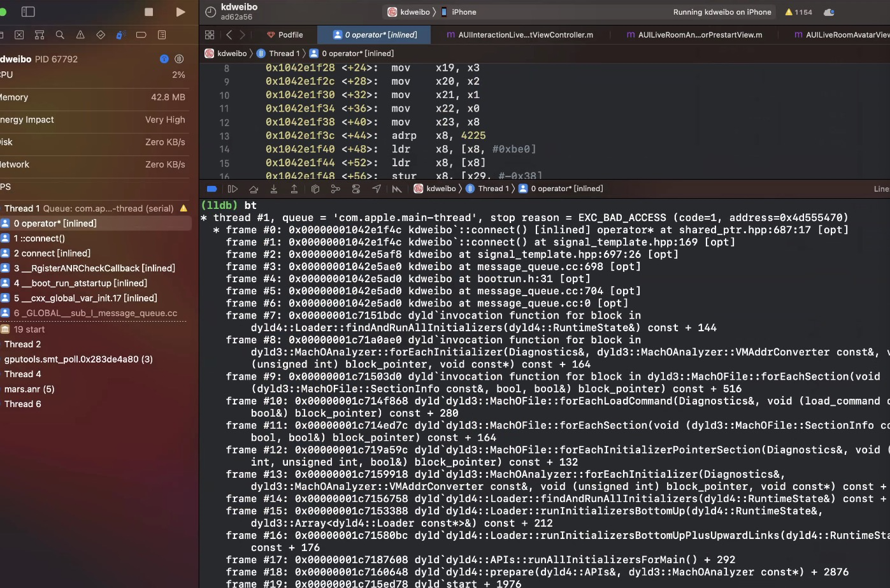Click the debug bar icon right of Simulate Location
The image size is (890, 588).
click(397, 189)
